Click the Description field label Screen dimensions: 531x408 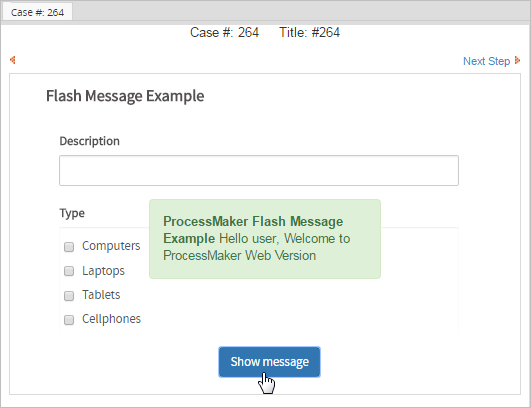(x=89, y=141)
